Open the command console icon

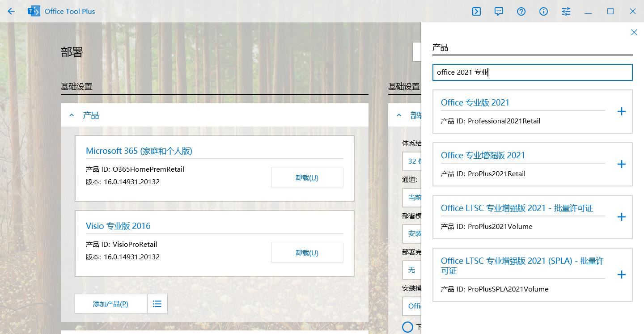476,12
